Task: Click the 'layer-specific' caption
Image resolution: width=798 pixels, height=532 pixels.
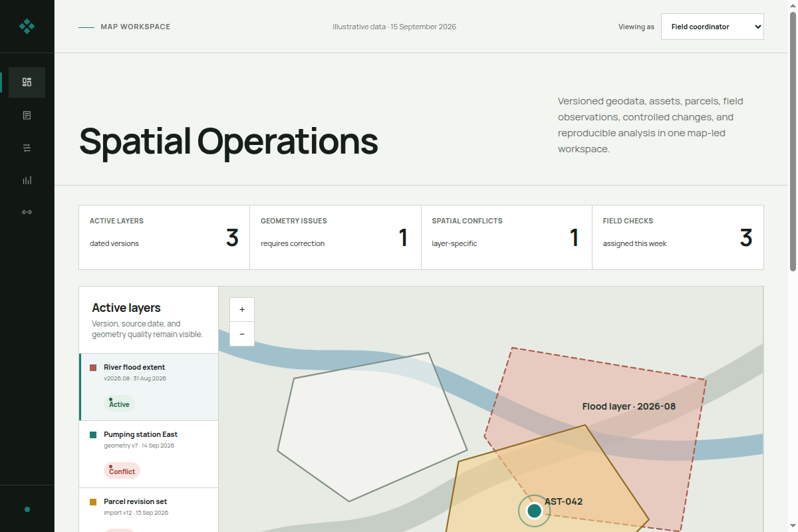Action: click(455, 243)
